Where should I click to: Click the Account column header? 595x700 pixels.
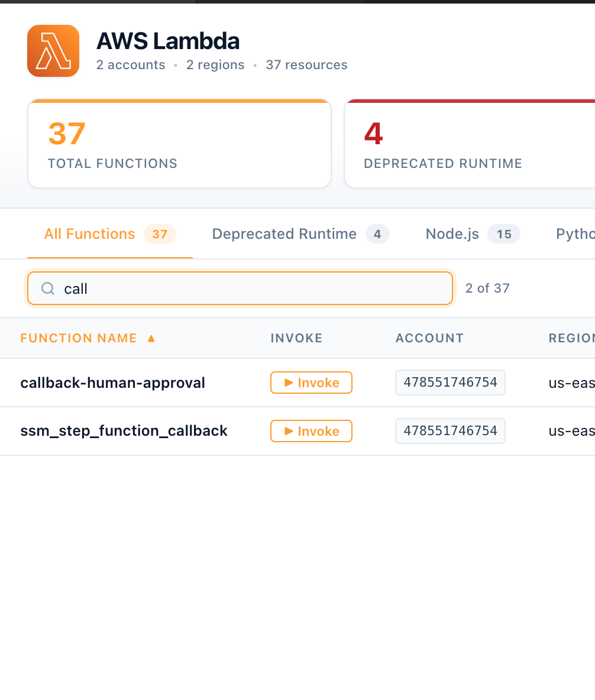click(430, 338)
